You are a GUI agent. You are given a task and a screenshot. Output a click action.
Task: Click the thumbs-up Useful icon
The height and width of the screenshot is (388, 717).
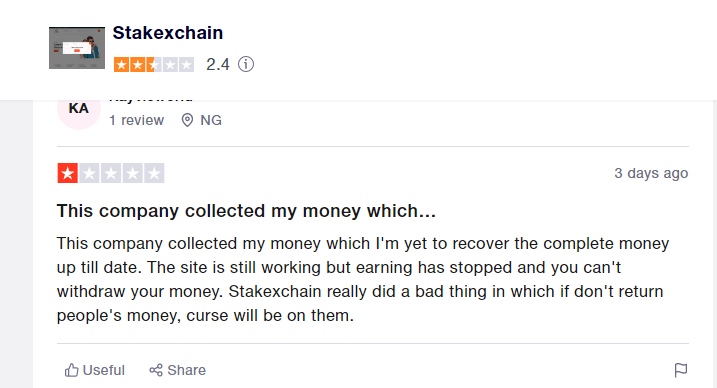71,370
